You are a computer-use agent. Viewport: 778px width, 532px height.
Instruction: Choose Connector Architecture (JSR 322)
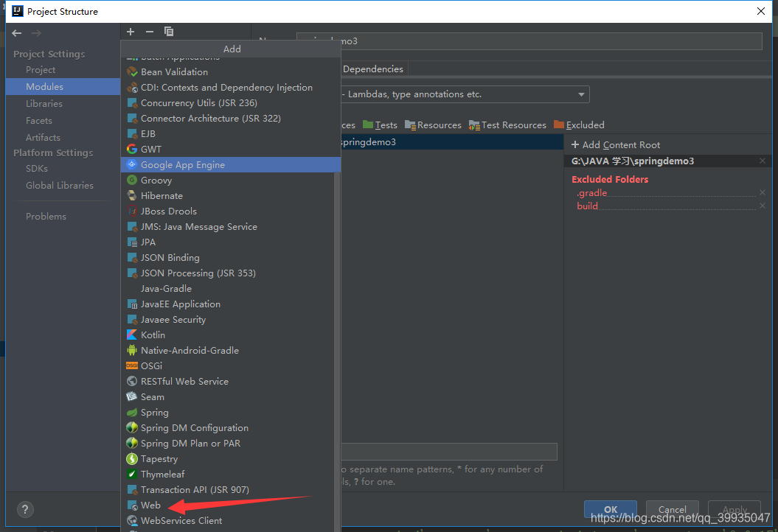coord(231,119)
